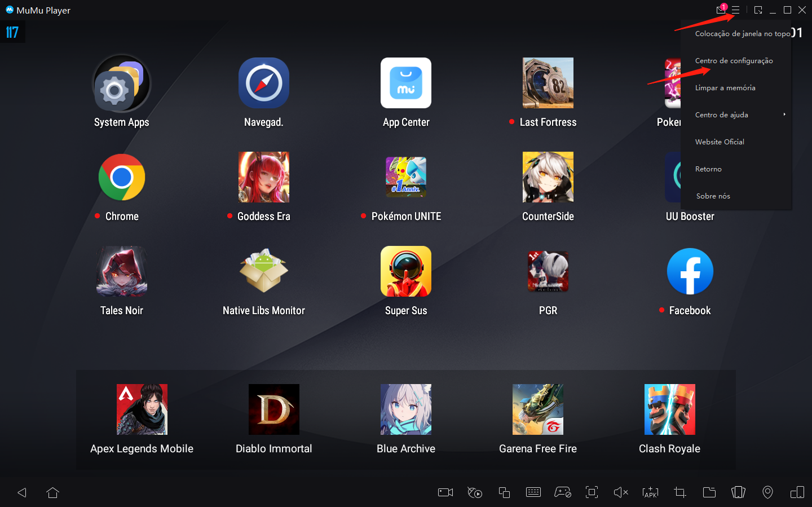The width and height of the screenshot is (812, 507).
Task: Select Retorno menu option
Action: pyautogui.click(x=708, y=169)
